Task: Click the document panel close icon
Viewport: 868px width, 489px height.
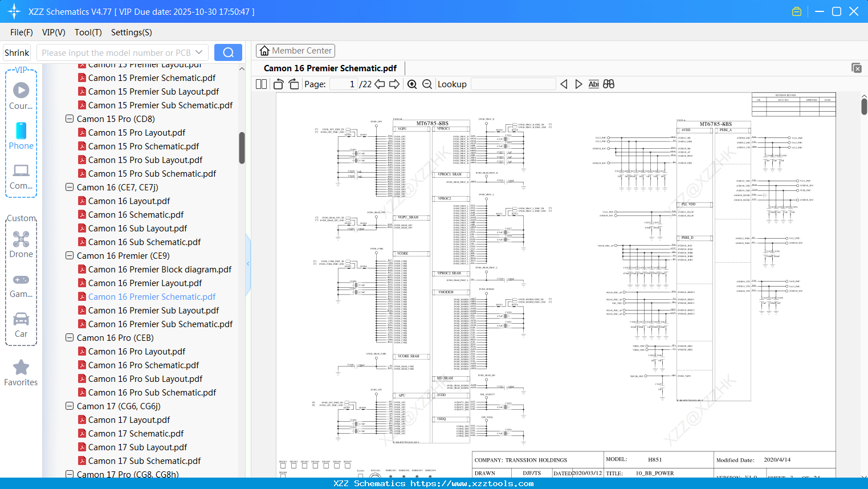Action: coord(857,68)
